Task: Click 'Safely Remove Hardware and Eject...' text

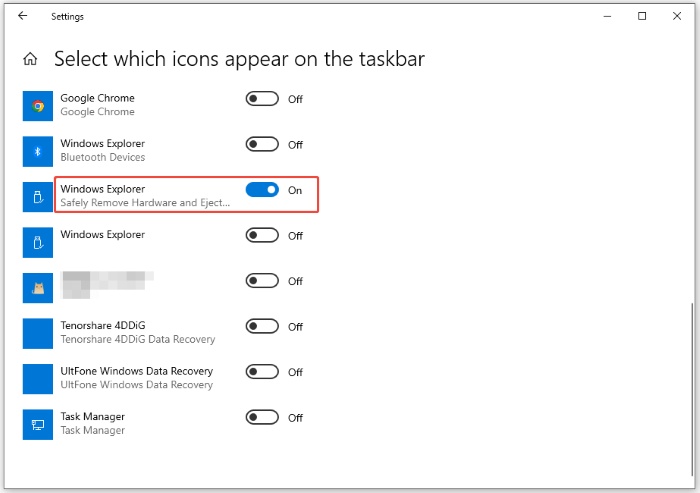Action: pyautogui.click(x=145, y=203)
